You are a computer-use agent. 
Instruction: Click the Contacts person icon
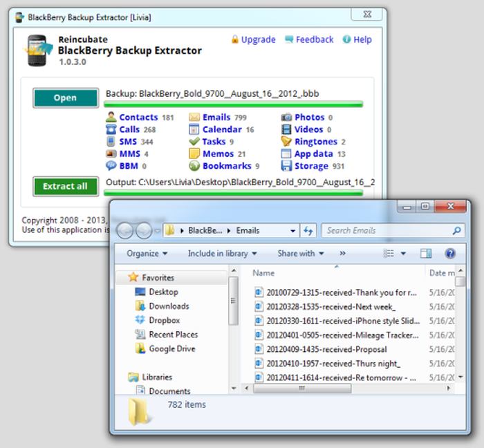click(x=111, y=118)
